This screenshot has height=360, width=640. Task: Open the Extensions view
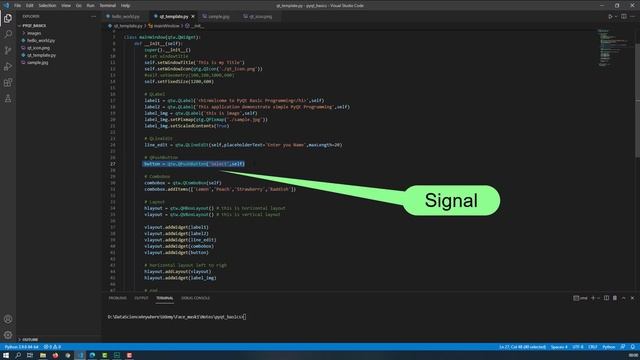pyautogui.click(x=8, y=82)
